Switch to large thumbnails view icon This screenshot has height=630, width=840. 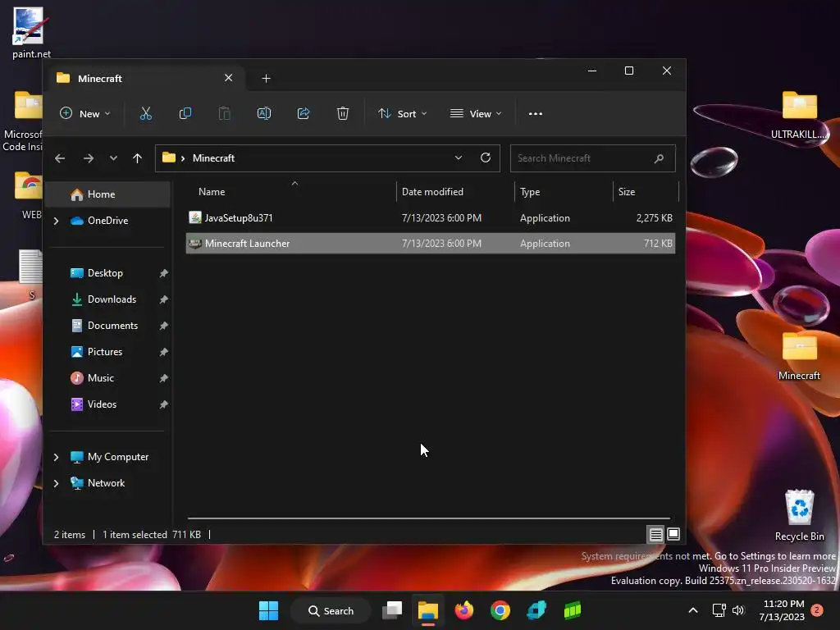tap(673, 534)
